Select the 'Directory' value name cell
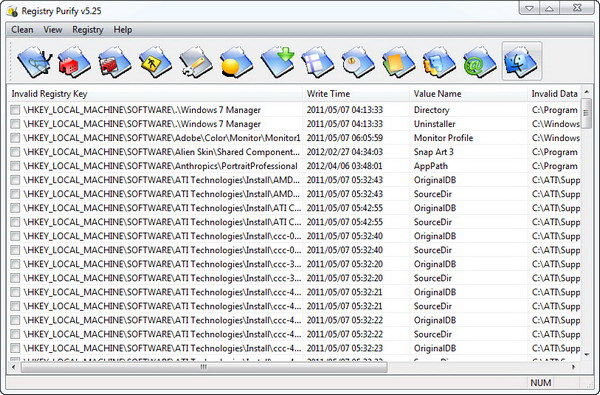 pyautogui.click(x=431, y=110)
